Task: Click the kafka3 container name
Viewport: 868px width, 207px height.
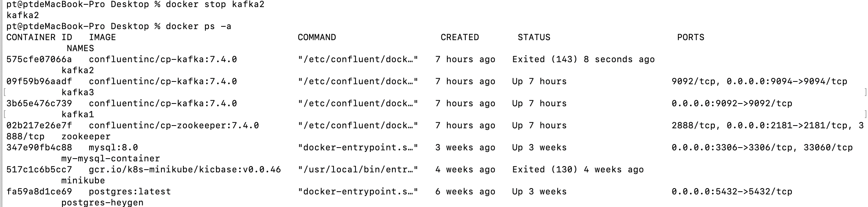Action: pos(78,92)
